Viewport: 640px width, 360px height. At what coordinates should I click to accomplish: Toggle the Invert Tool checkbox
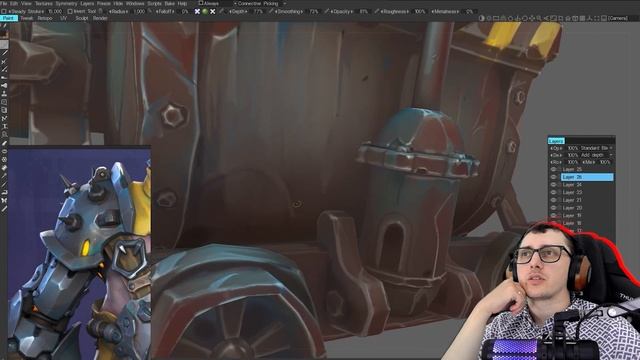click(70, 11)
